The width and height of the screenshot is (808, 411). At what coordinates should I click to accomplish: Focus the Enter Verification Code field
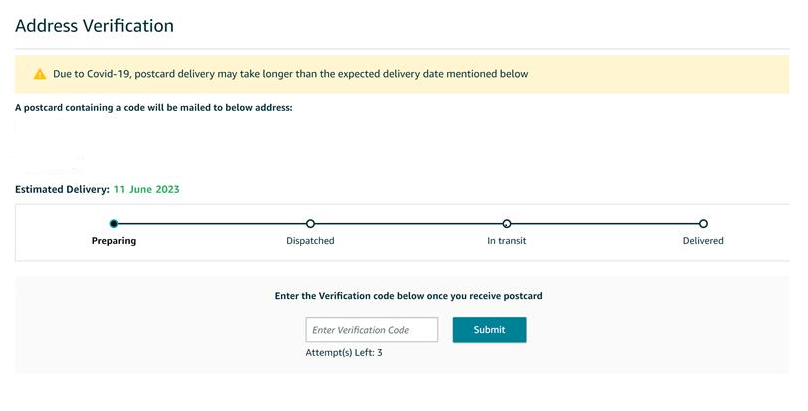(x=372, y=330)
